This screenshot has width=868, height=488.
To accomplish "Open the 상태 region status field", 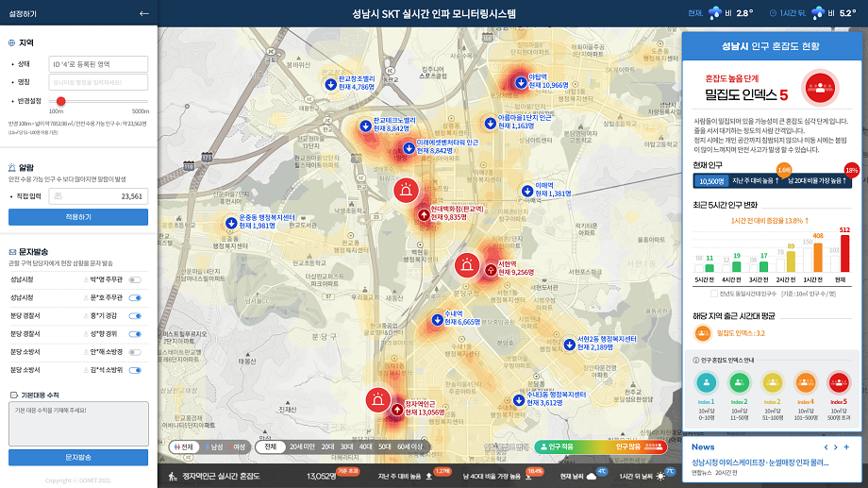I will point(98,64).
